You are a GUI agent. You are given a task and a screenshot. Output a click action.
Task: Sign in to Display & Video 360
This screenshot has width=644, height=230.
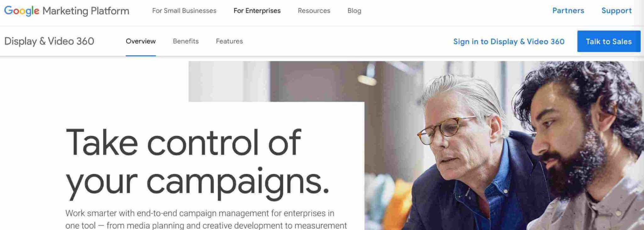pyautogui.click(x=508, y=41)
